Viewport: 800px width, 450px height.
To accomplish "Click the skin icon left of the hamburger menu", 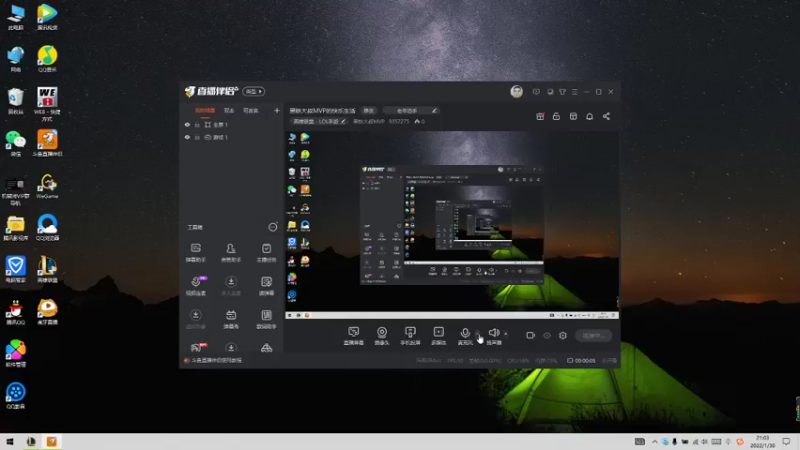I will (562, 92).
